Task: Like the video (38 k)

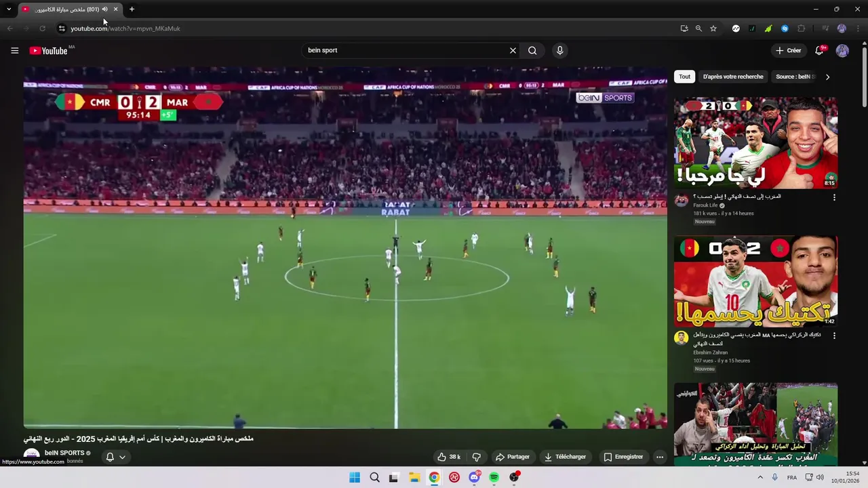Action: [x=449, y=457]
